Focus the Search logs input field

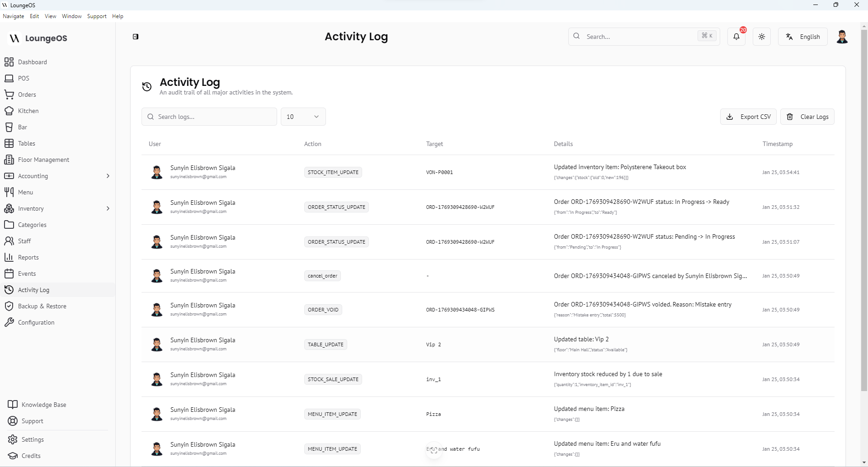(212, 117)
